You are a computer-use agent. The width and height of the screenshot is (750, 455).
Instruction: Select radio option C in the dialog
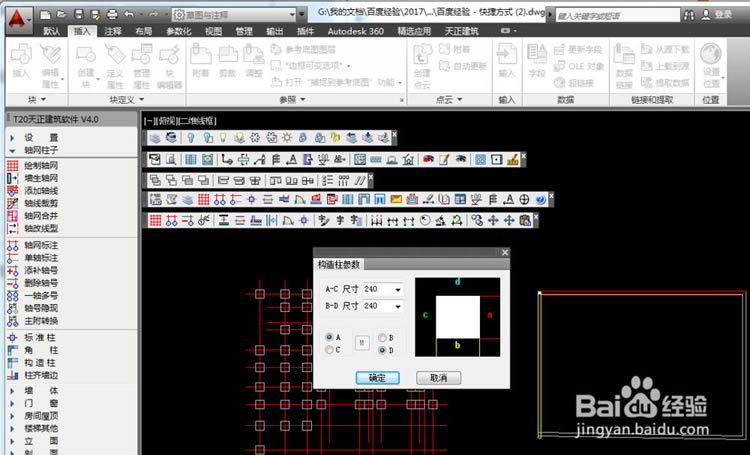330,350
